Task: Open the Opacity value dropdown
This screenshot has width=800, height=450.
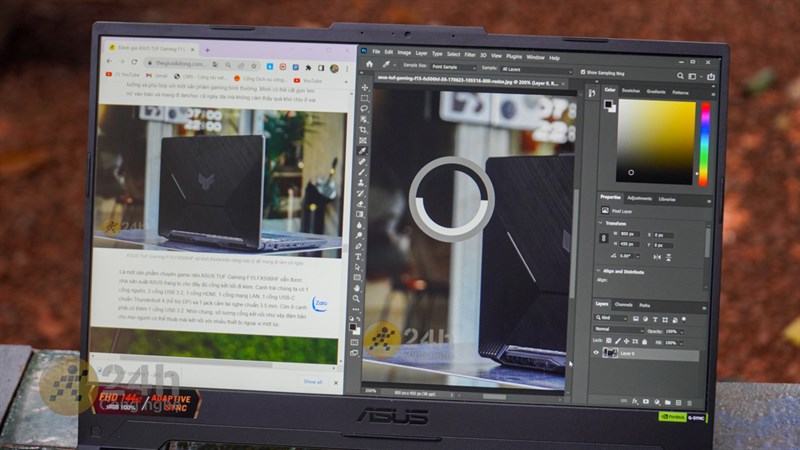Action: 682,332
